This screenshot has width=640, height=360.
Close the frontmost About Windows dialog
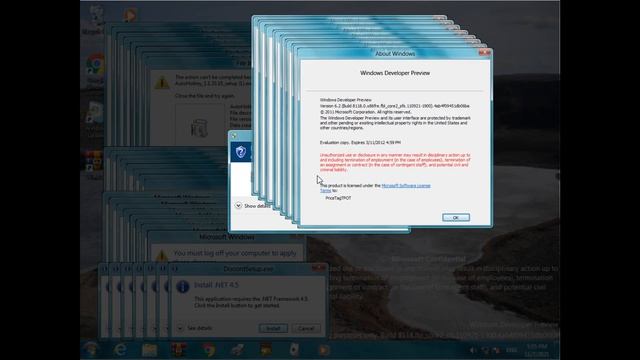pos(484,53)
